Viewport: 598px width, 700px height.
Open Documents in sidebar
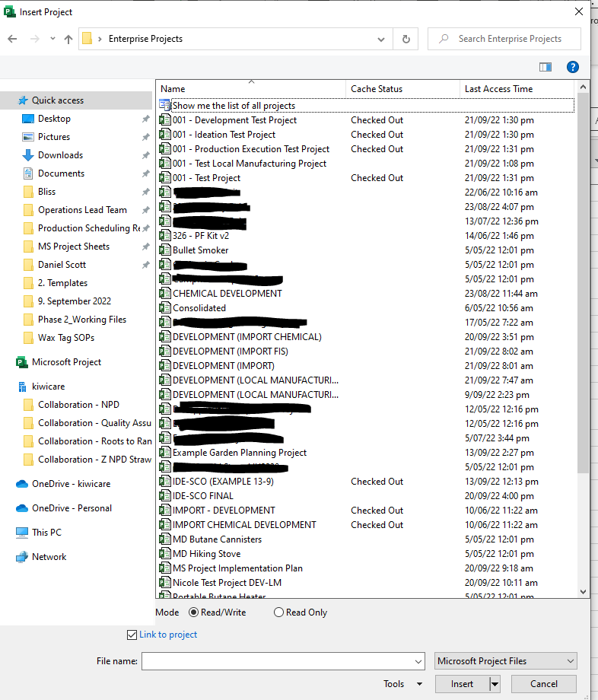coord(61,173)
